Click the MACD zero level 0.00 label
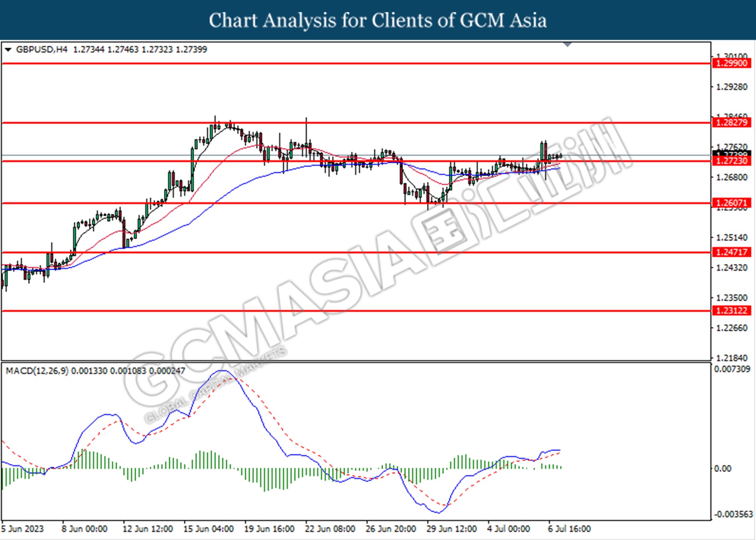The image size is (756, 540). click(x=722, y=469)
